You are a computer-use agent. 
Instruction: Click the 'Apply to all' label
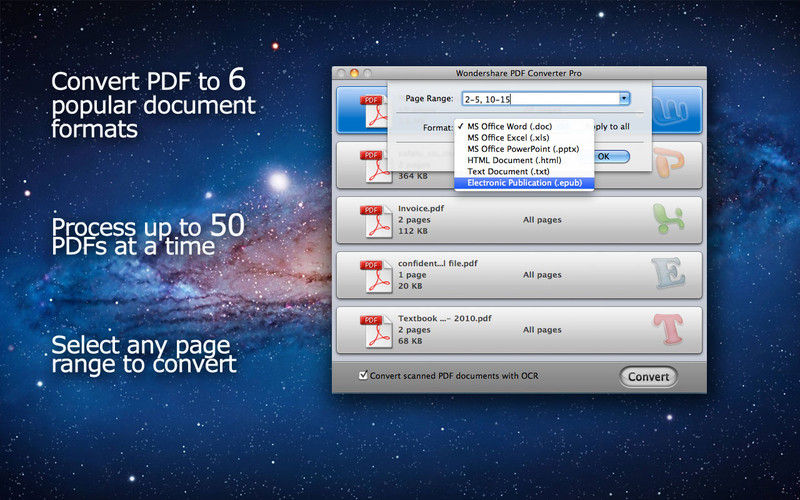pyautogui.click(x=612, y=127)
